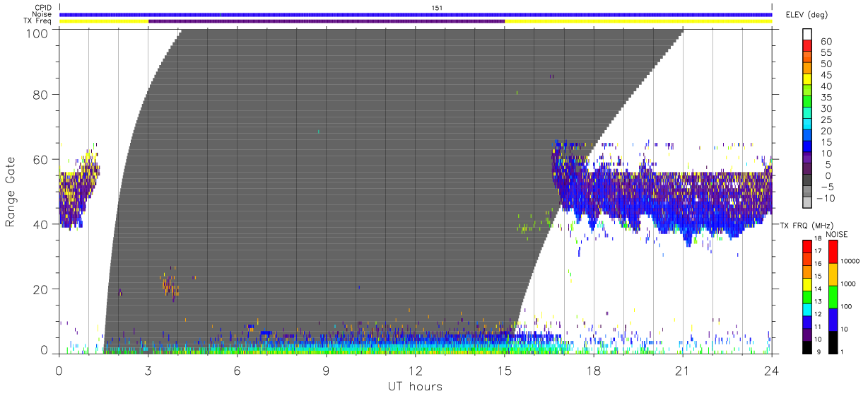
Task: Click the CPID value 151
Action: (x=437, y=8)
